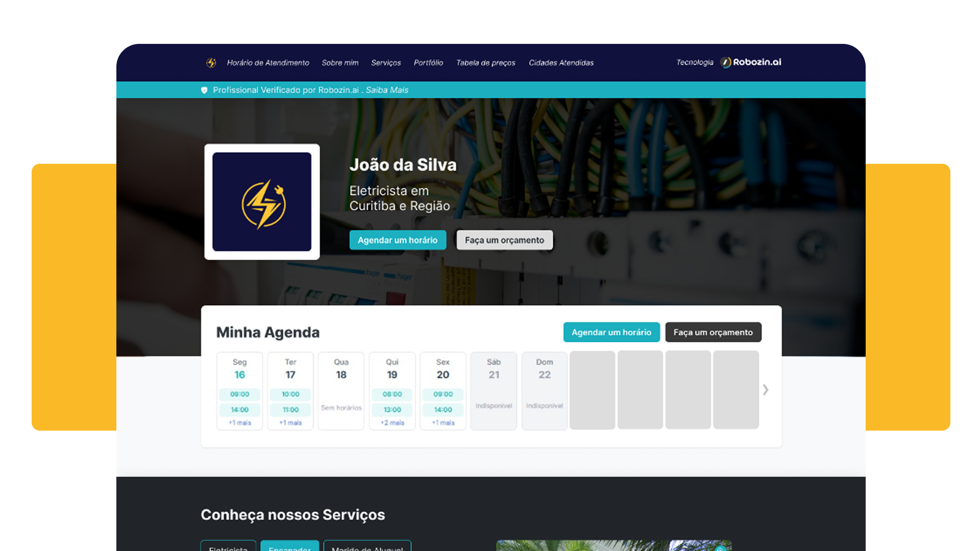
Task: Expand +2 mais times on Qui 19
Action: (x=392, y=423)
